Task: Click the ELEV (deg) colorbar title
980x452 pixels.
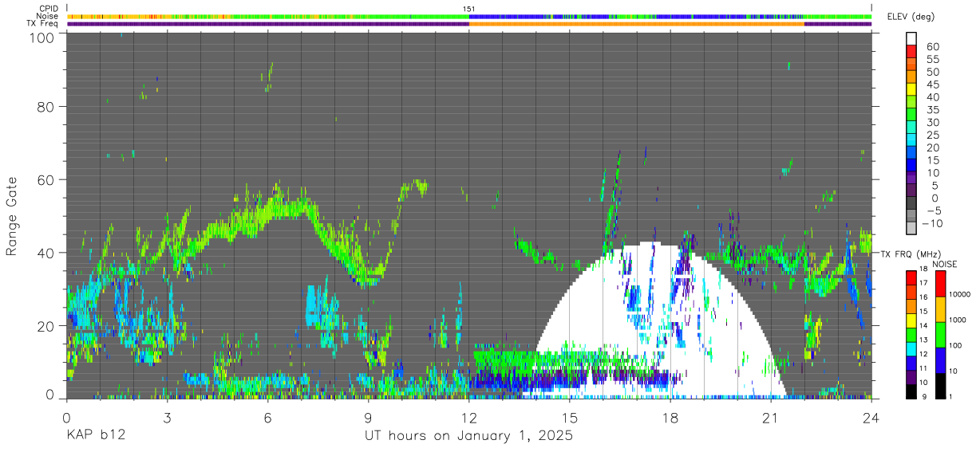Action: point(911,17)
